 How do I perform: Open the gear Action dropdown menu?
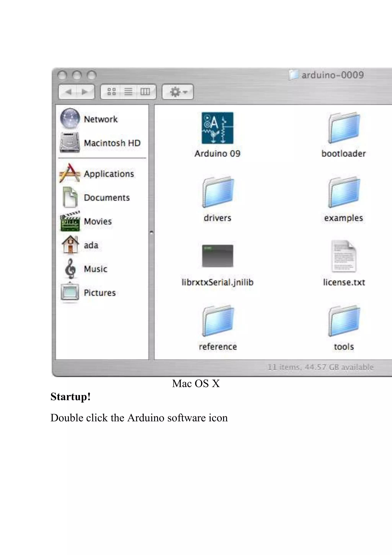[x=178, y=92]
